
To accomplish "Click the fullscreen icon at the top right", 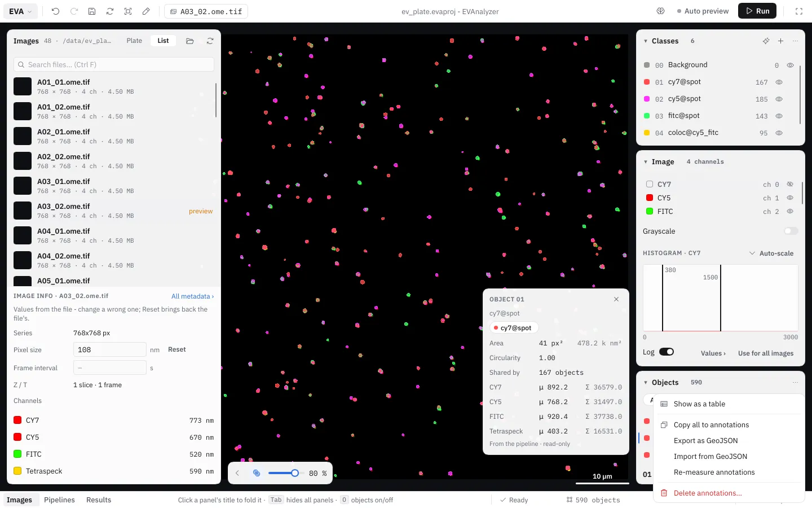I will [x=799, y=11].
